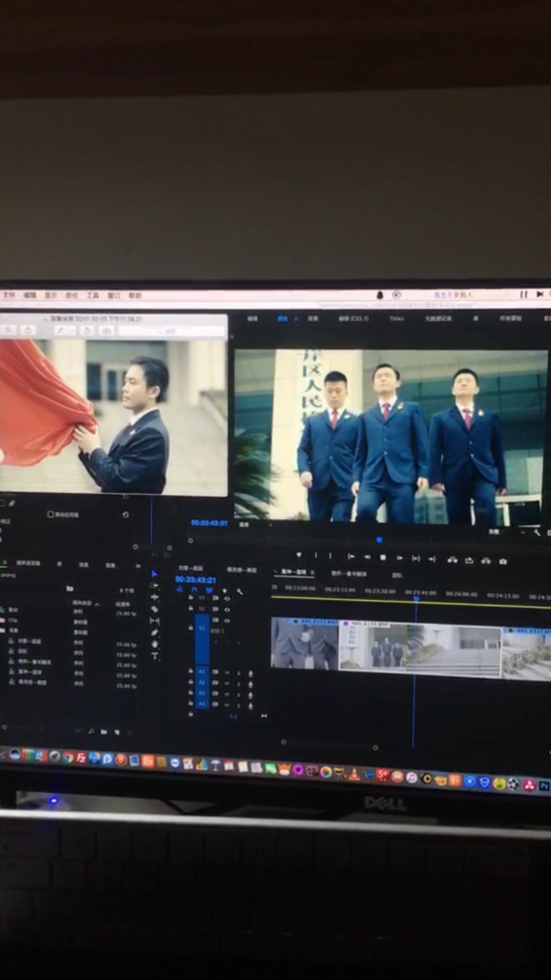Open zoom level dropdown below program monitor

[271, 525]
